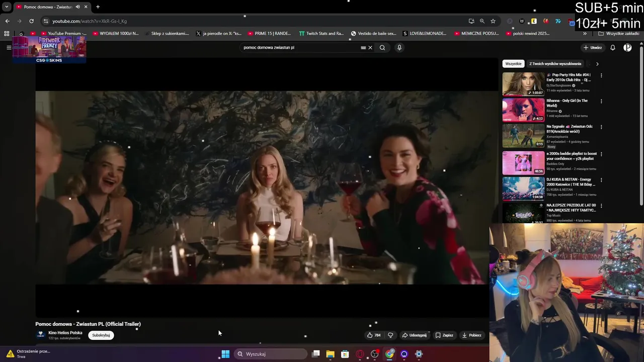Open a new browser tab
Image resolution: width=644 pixels, height=362 pixels.
click(x=98, y=7)
